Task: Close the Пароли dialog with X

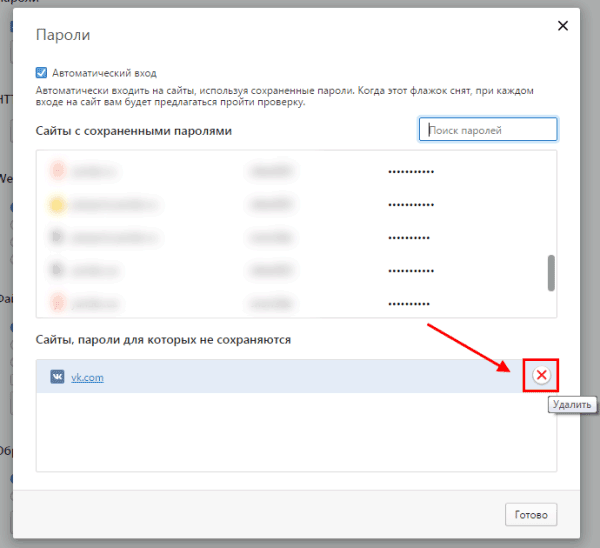Action: pyautogui.click(x=563, y=26)
